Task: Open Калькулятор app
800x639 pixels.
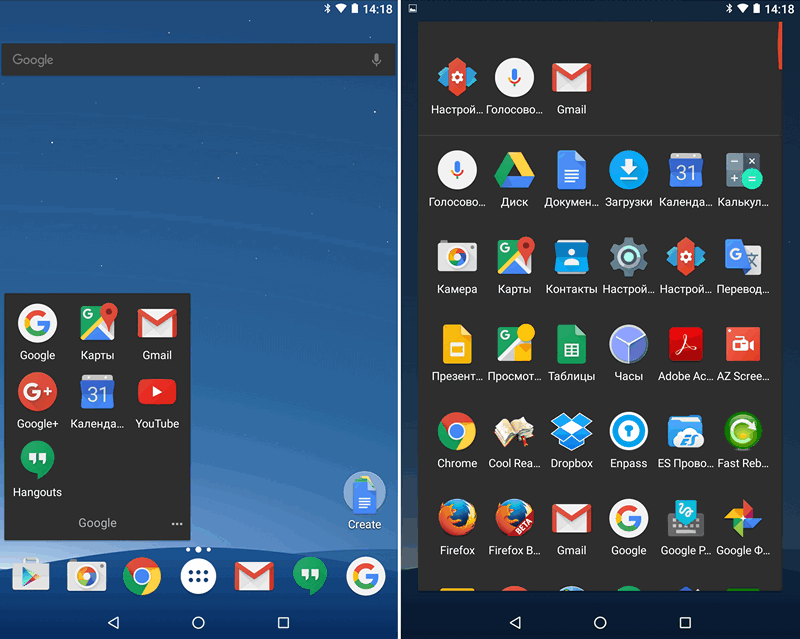Action: coord(743,170)
